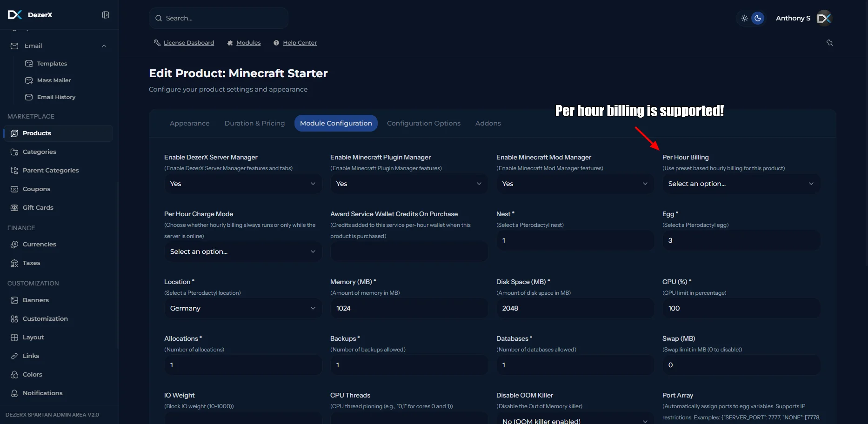
Task: Switch to light mode sun toggle
Action: click(745, 18)
